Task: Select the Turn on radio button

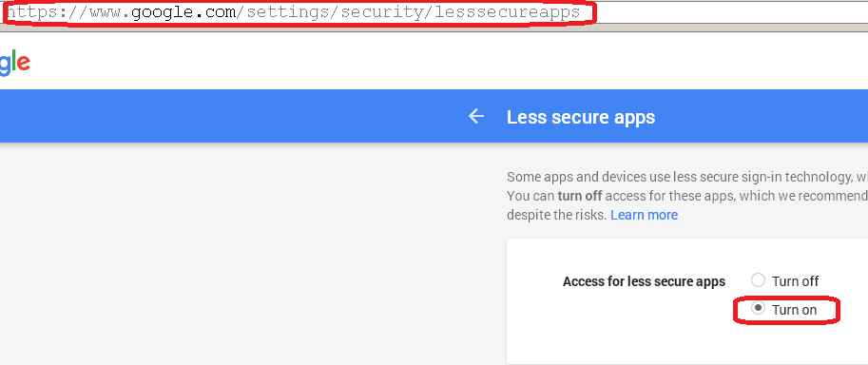Action: 758,308
